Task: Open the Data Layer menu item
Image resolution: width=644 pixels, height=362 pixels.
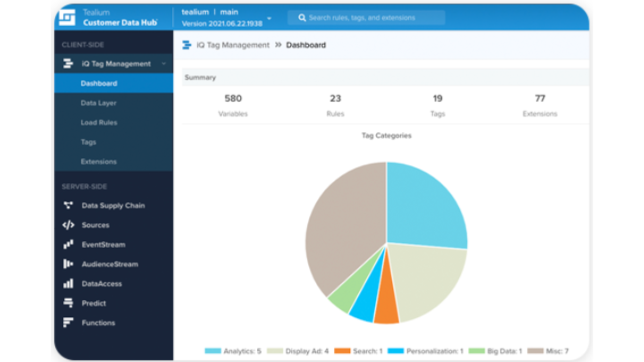Action: [x=98, y=103]
